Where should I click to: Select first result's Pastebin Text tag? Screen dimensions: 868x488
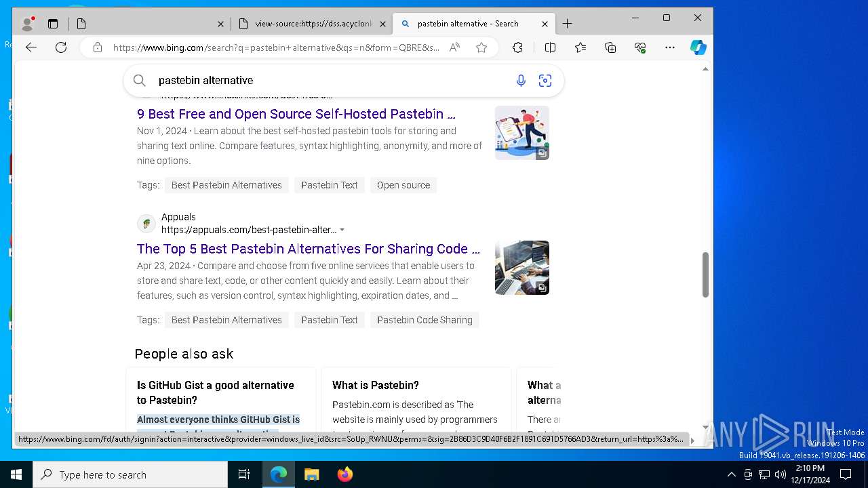[330, 185]
